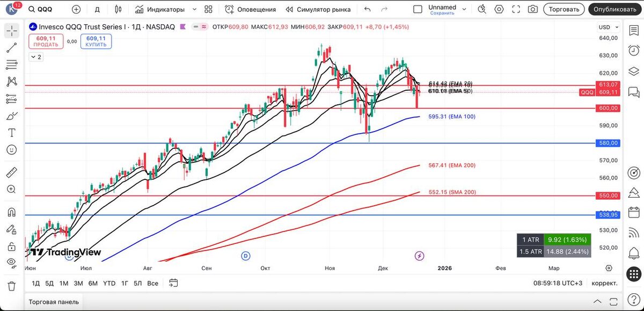Toggle the коррект. adjustment setting
Screen dimensions: 644x311
(x=604, y=283)
